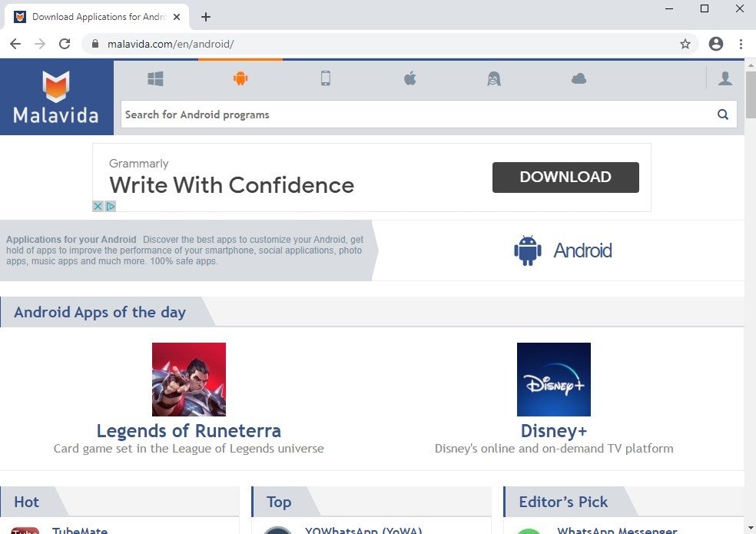Open the user account icon on Malavida
756x534 pixels.
pyautogui.click(x=725, y=78)
